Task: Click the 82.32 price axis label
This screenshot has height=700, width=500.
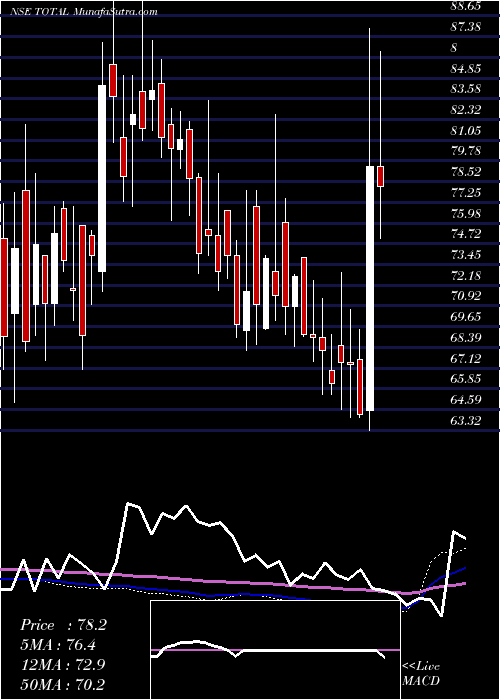Action: tap(466, 110)
